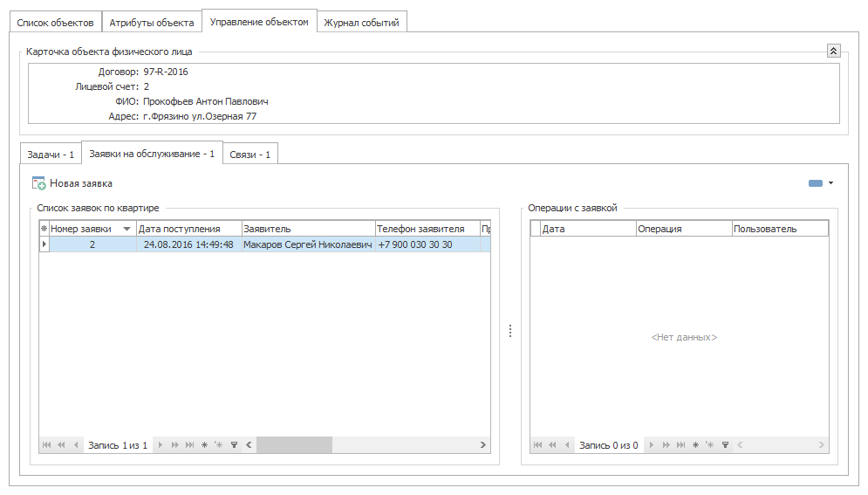The height and width of the screenshot is (495, 868).
Task: Click left scroll arrow of requests list scrollbar
Action: [249, 444]
